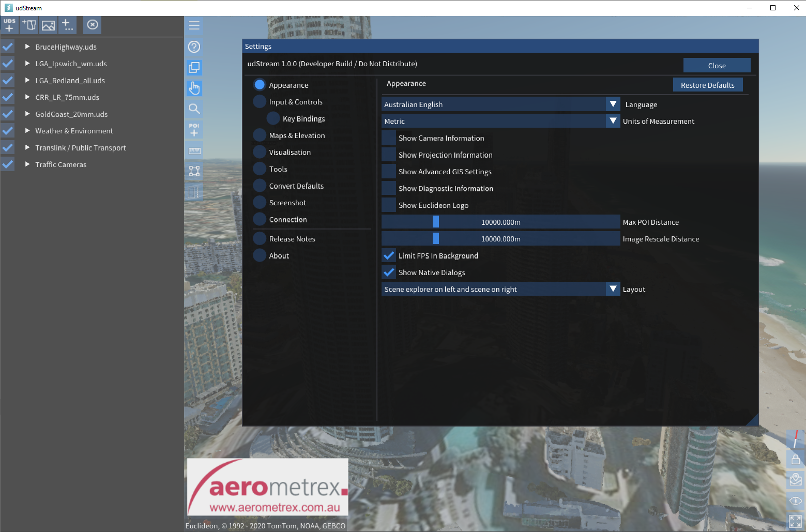Screen dimensions: 806x532
Task: Select the height measure tool icon
Action: coord(194,192)
